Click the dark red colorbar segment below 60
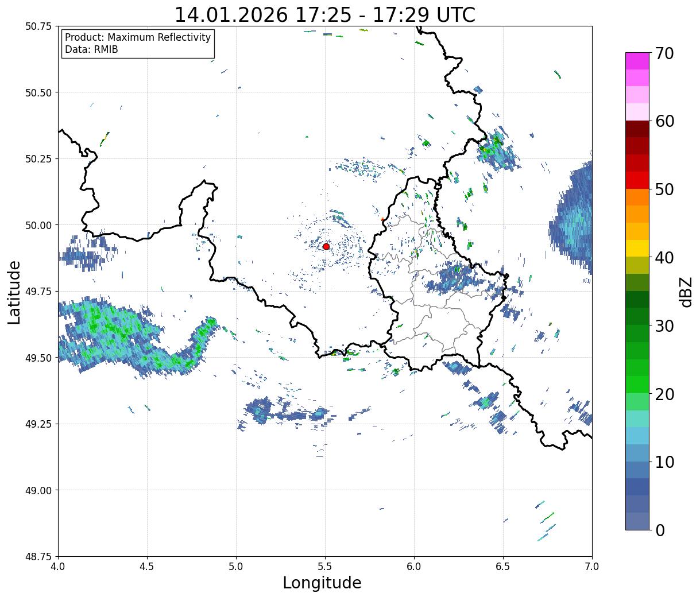 click(x=637, y=129)
